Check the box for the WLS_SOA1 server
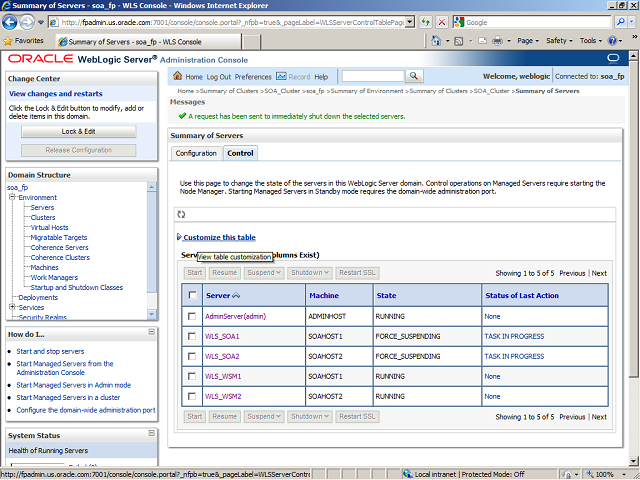The image size is (640, 480). [192, 337]
